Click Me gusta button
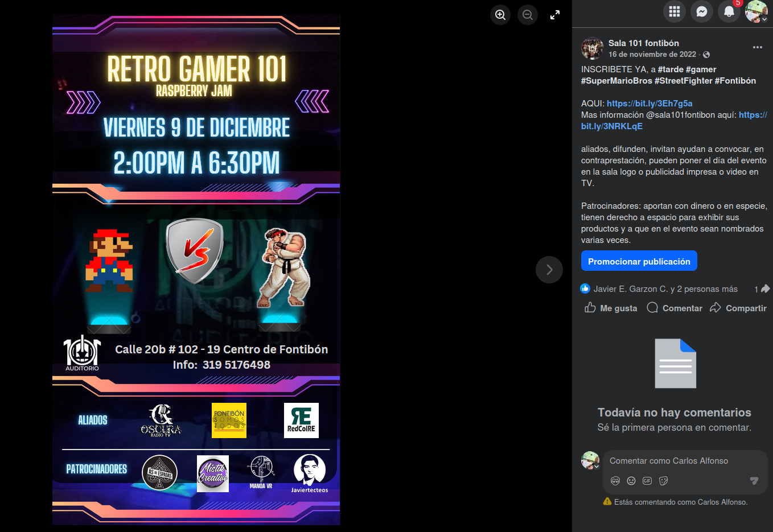Viewport: 773px width, 532px height. coord(611,308)
